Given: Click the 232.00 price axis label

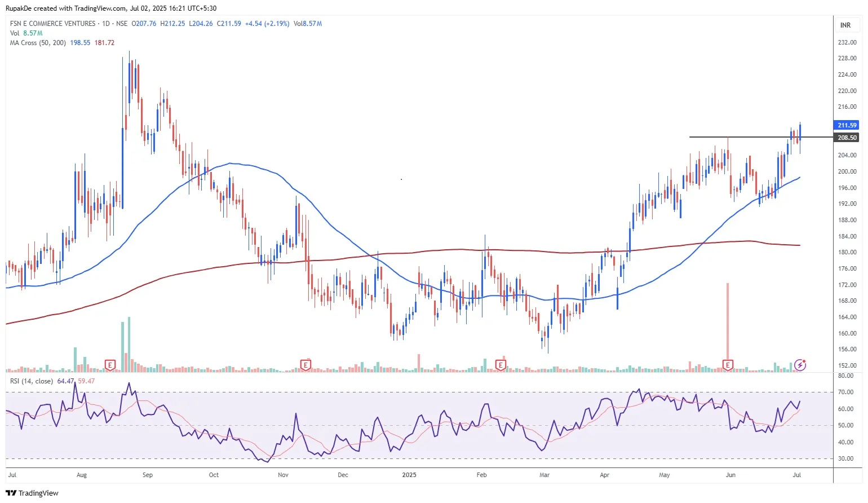Looking at the screenshot, I should pyautogui.click(x=847, y=42).
